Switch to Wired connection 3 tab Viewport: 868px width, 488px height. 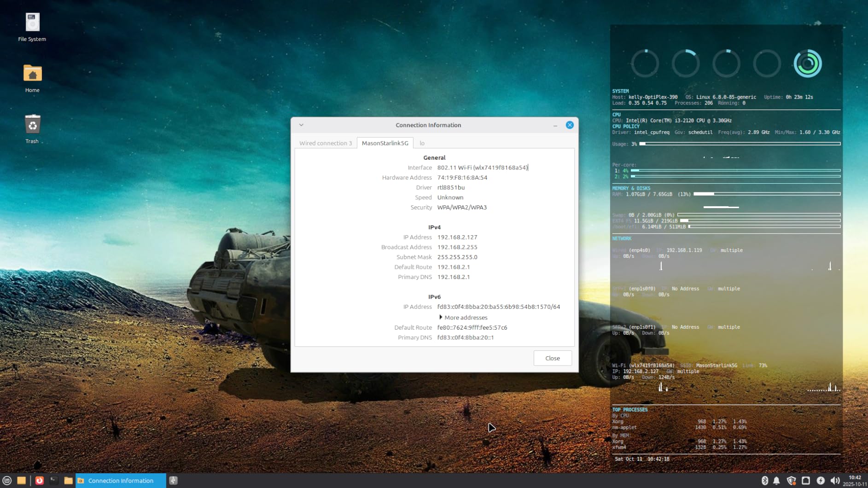click(x=325, y=143)
